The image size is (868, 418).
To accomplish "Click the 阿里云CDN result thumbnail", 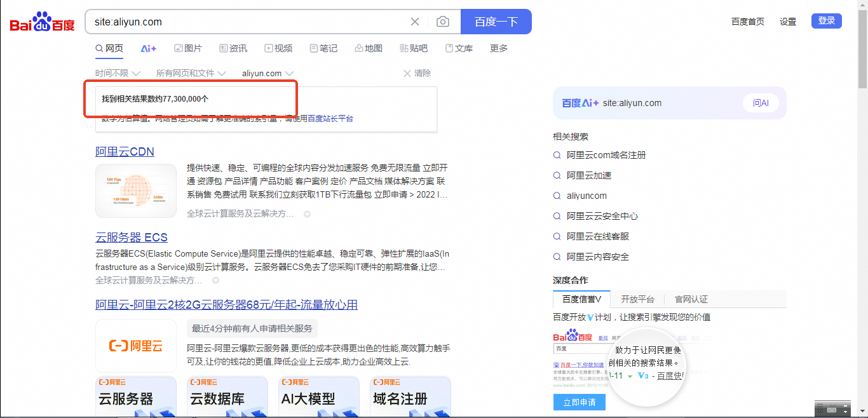I will click(x=136, y=191).
